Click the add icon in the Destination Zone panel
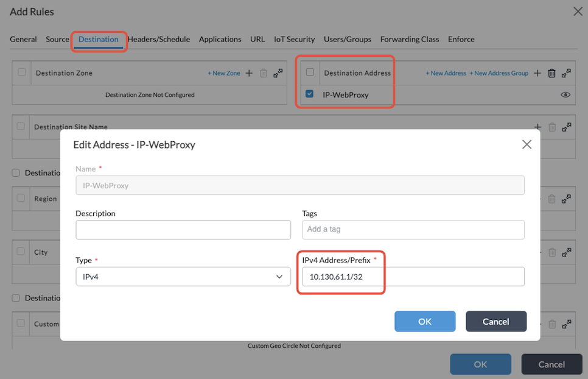The height and width of the screenshot is (379, 588). pyautogui.click(x=249, y=73)
